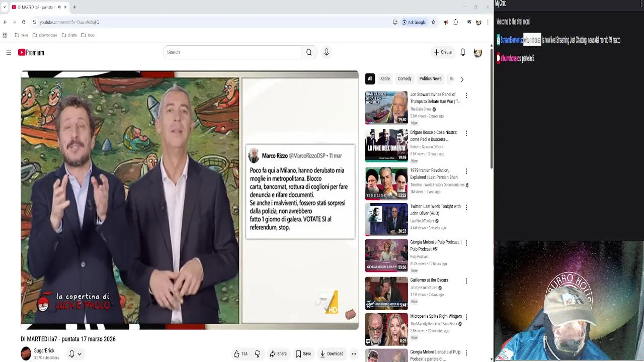The height and width of the screenshot is (362, 644).
Task: Open the tab search dropdown arrow
Action: tap(5, 7)
